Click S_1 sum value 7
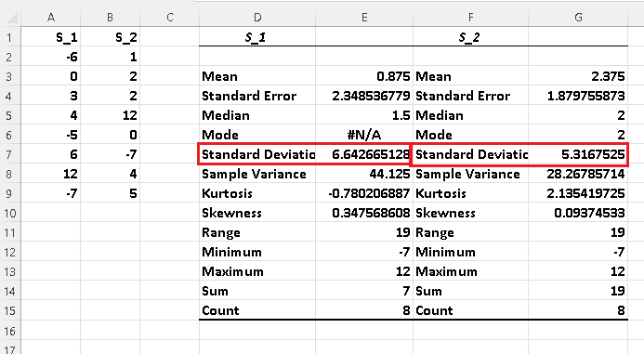Image resolution: width=644 pixels, height=354 pixels. (x=406, y=291)
